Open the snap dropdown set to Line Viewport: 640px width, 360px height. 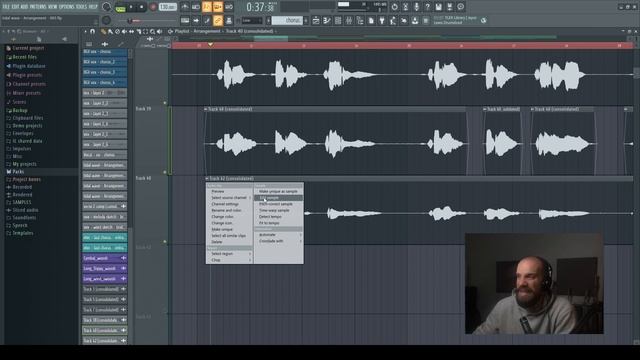252,20
